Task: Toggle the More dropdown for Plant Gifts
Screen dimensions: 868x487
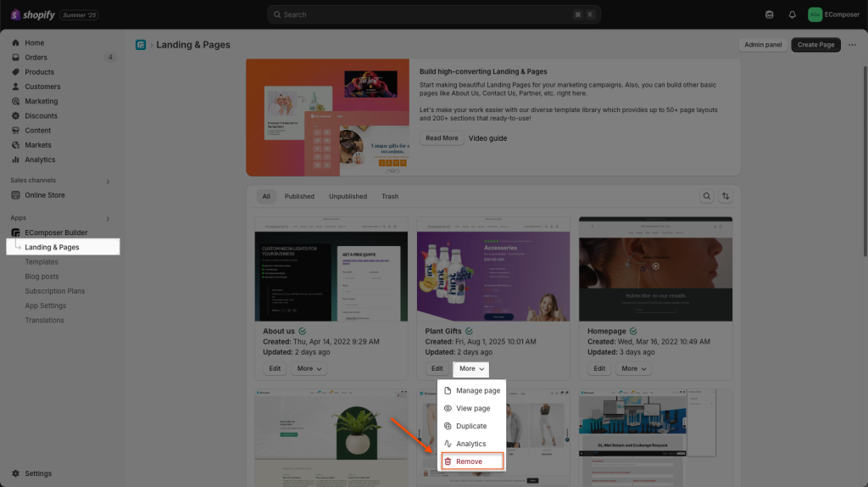Action: click(471, 368)
